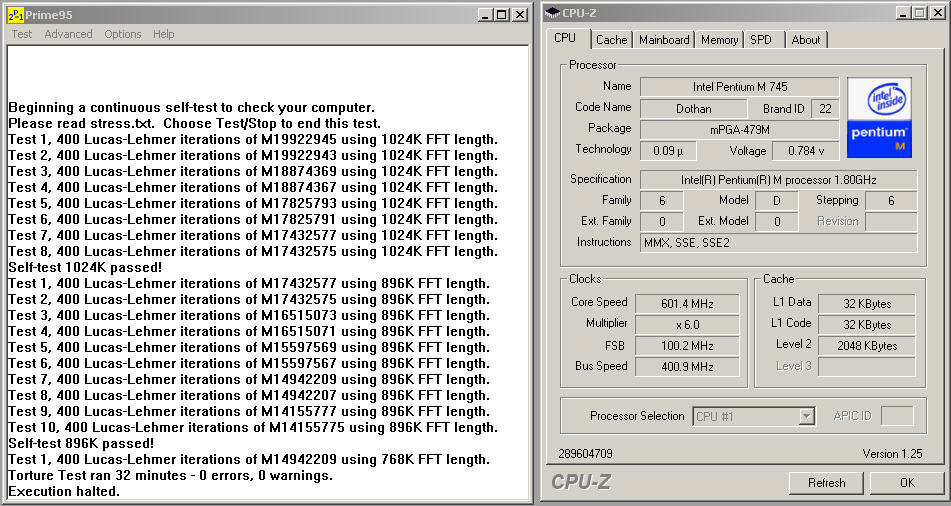Click the 'Execution halted.' line
This screenshot has height=506, width=951.
coord(64,491)
